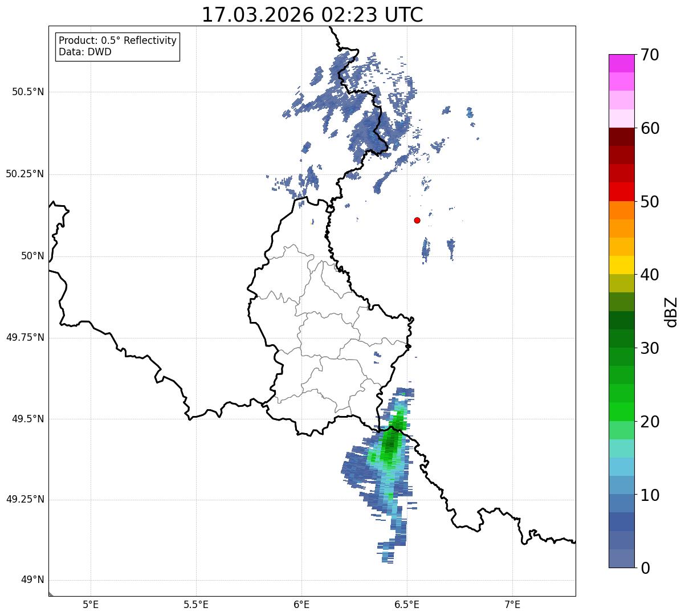Viewport: 685px width, 616px height.
Task: Click the 49.25°N latitude label
Action: [x=25, y=500]
